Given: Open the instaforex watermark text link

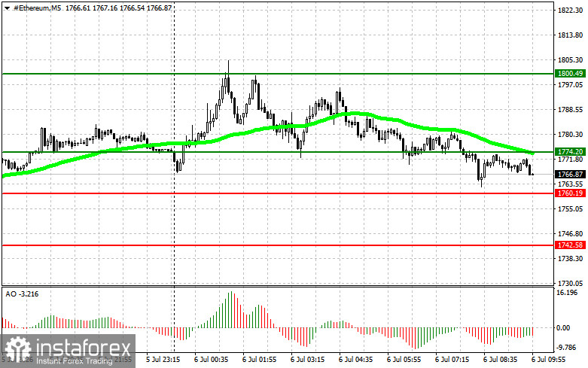Looking at the screenshot, I should click(x=84, y=348).
